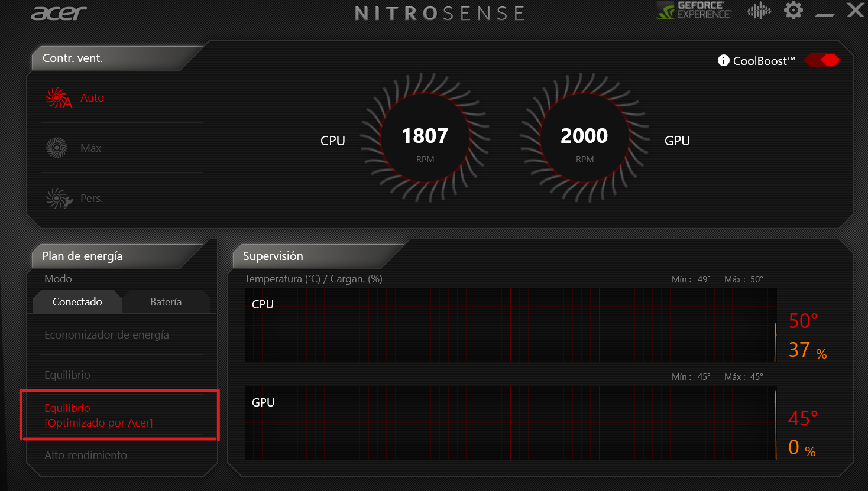
Task: Click the Modo label
Action: (x=58, y=279)
